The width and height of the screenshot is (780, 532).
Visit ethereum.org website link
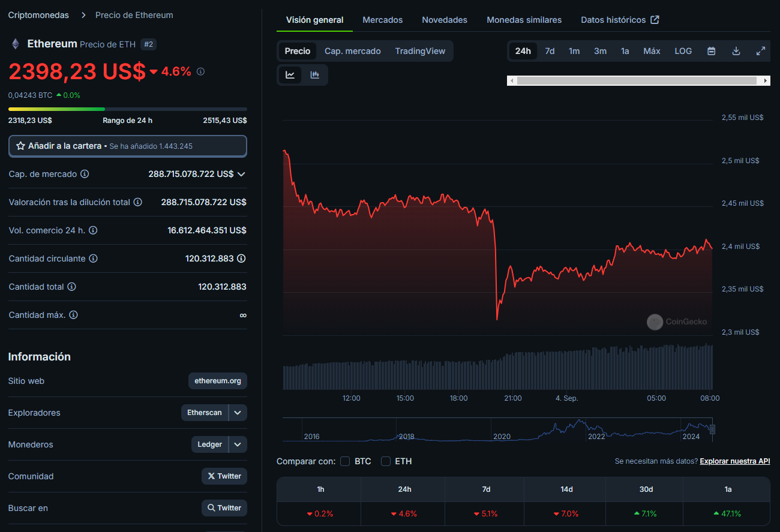(218, 381)
